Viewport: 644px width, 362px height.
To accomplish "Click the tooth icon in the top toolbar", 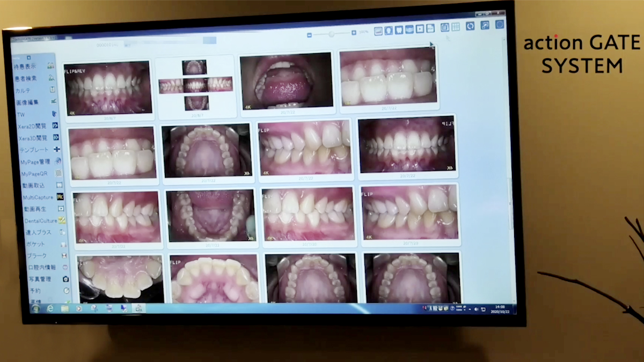I will 399,30.
